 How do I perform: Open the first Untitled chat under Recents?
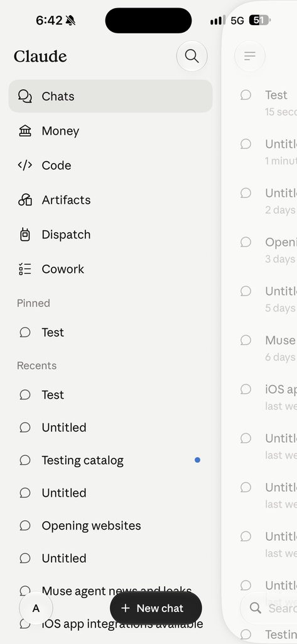click(111, 428)
